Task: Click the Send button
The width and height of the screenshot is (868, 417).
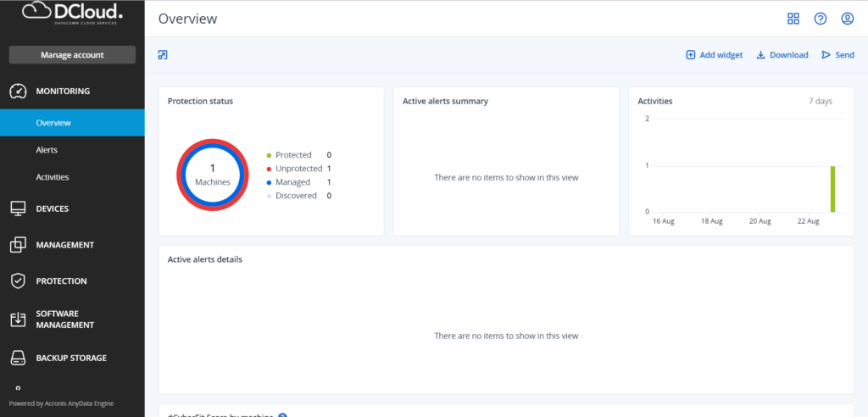Action: point(837,55)
